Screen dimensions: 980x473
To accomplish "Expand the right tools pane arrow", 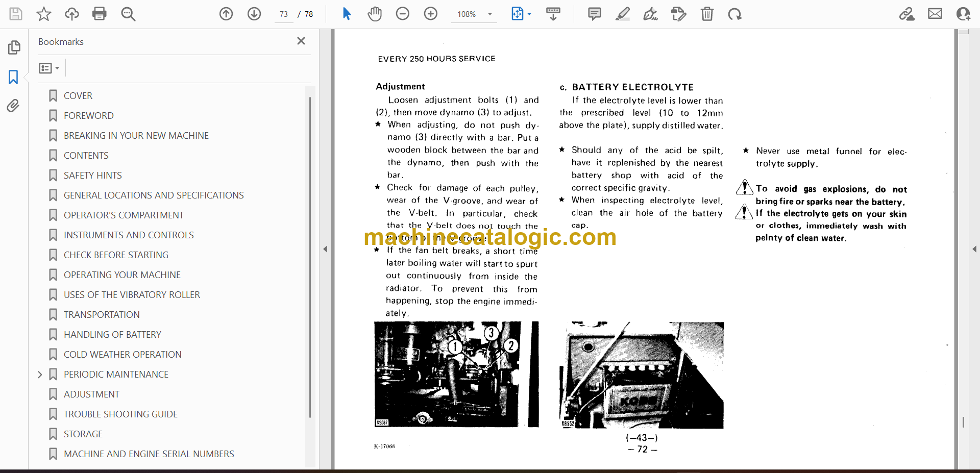I will (974, 249).
